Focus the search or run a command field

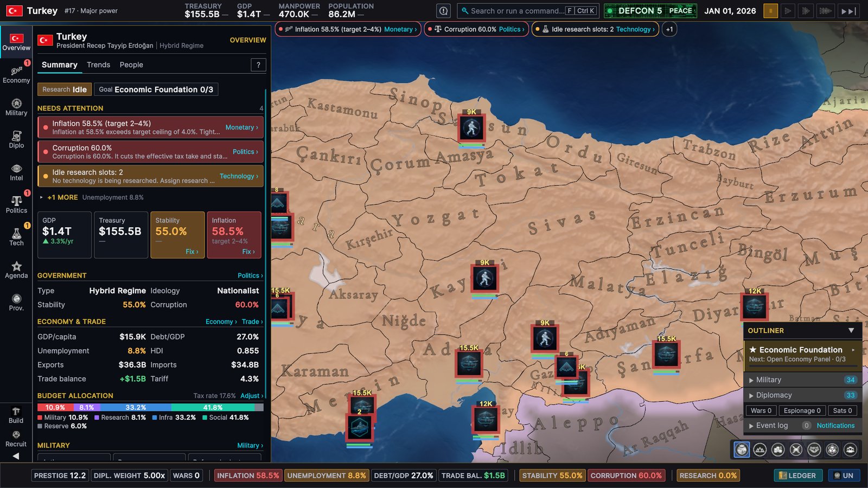(528, 11)
